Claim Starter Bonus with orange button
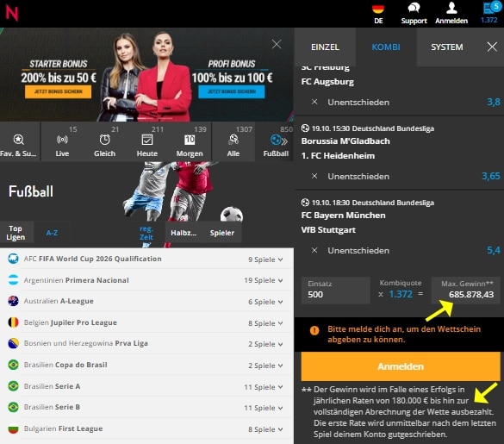The width and height of the screenshot is (504, 444). click(59, 91)
